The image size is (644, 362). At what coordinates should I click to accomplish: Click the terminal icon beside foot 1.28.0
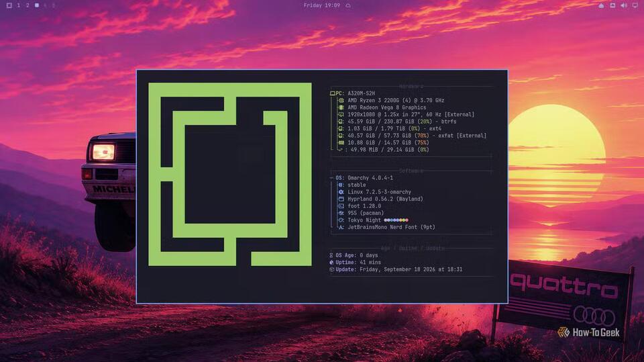coord(341,206)
